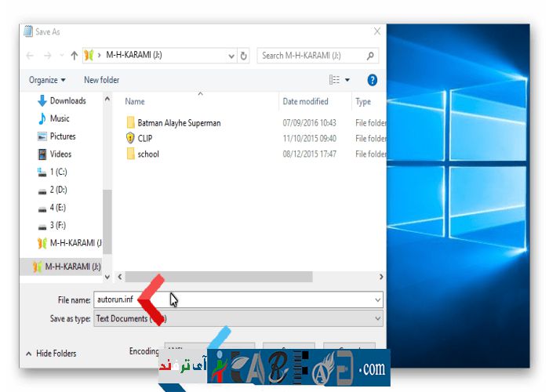The image size is (549, 392).
Task: Open the view options dropdown arrow
Action: pos(347,80)
